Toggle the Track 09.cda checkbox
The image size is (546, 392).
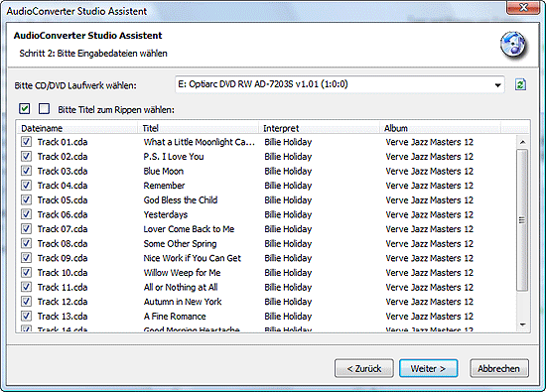pos(26,258)
